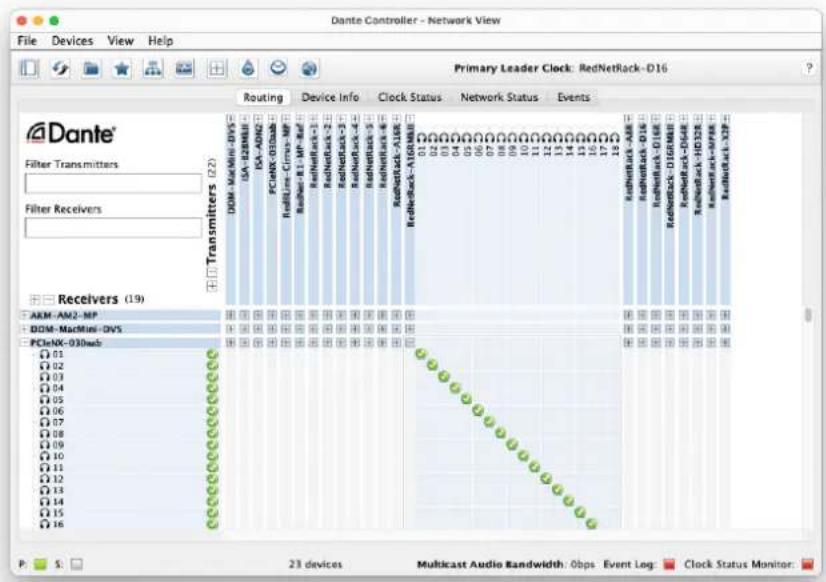Switch to the Events tab
The width and height of the screenshot is (826, 582).
573,97
